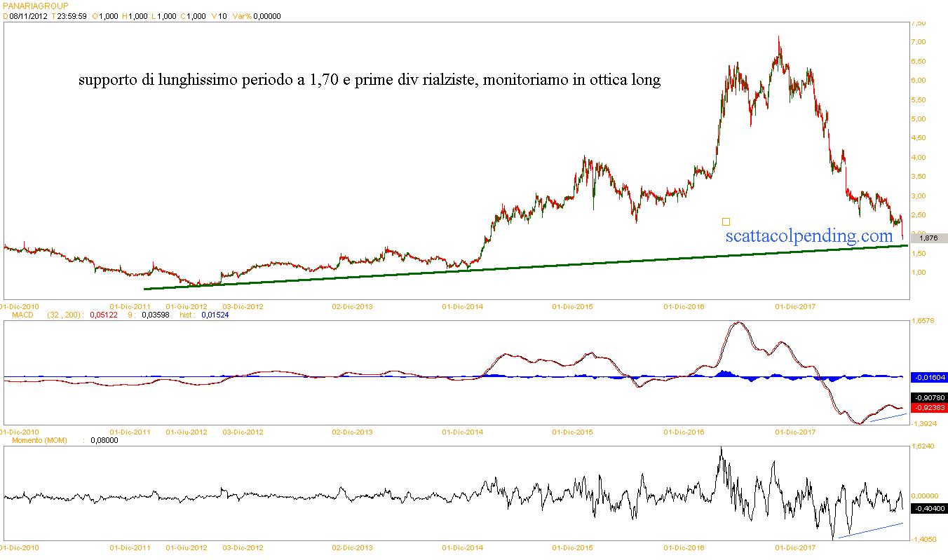The image size is (948, 560).
Task: Click 01-Dic-2014 on the price chart time axis
Action: click(462, 307)
